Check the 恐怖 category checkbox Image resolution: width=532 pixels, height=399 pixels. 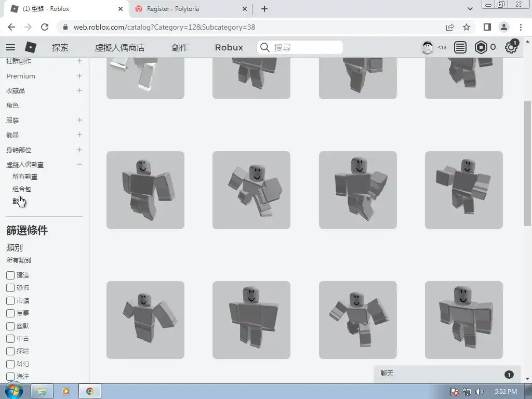click(10, 288)
